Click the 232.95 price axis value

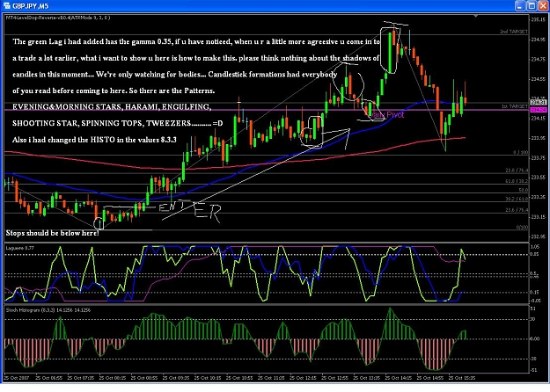(538, 236)
